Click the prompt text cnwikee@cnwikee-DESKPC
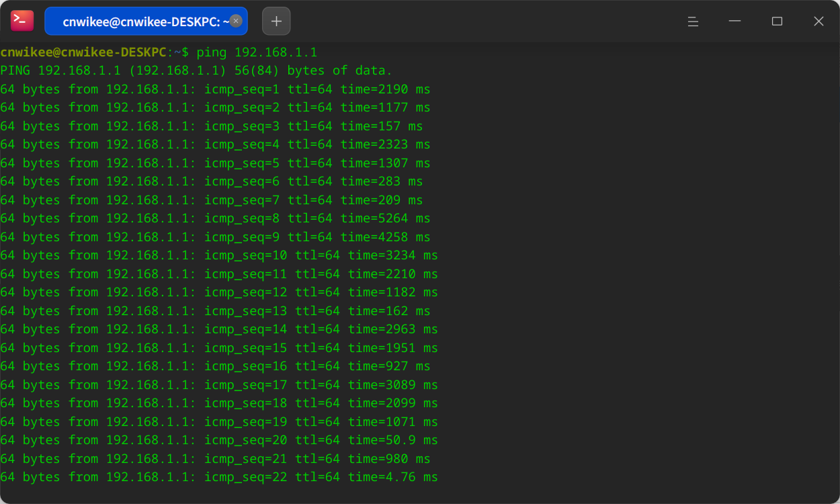Viewport: 840px width, 504px height. (83, 52)
